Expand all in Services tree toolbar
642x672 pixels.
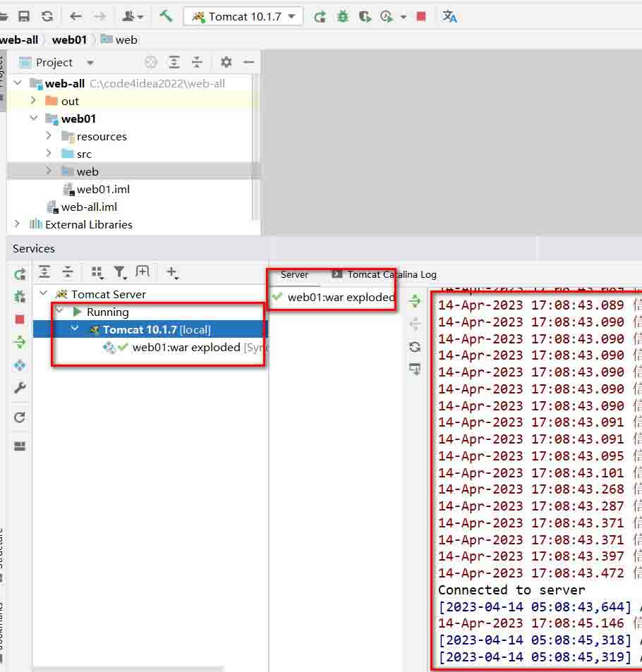pos(44,271)
